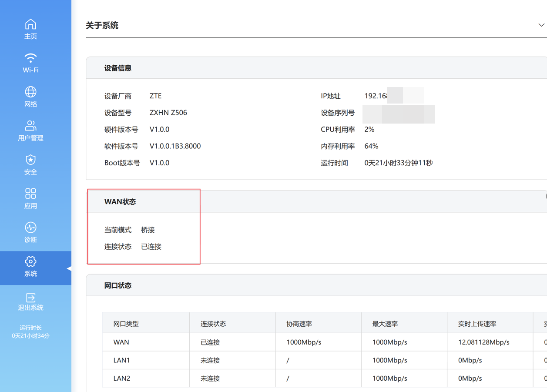The image size is (547, 392).
Task: Select the 系统 gear icon
Action: 30,261
